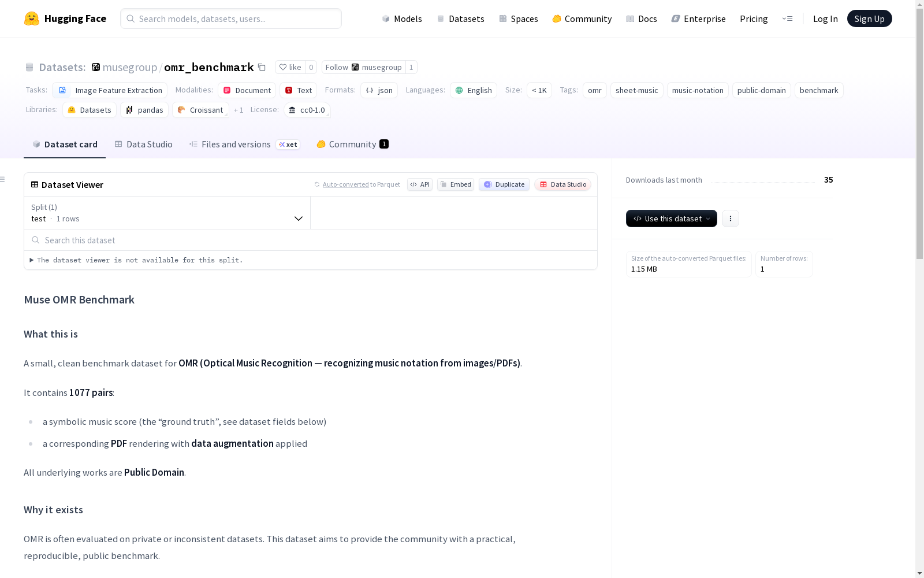The image size is (924, 578).
Task: Go to Pricing
Action: 754,18
